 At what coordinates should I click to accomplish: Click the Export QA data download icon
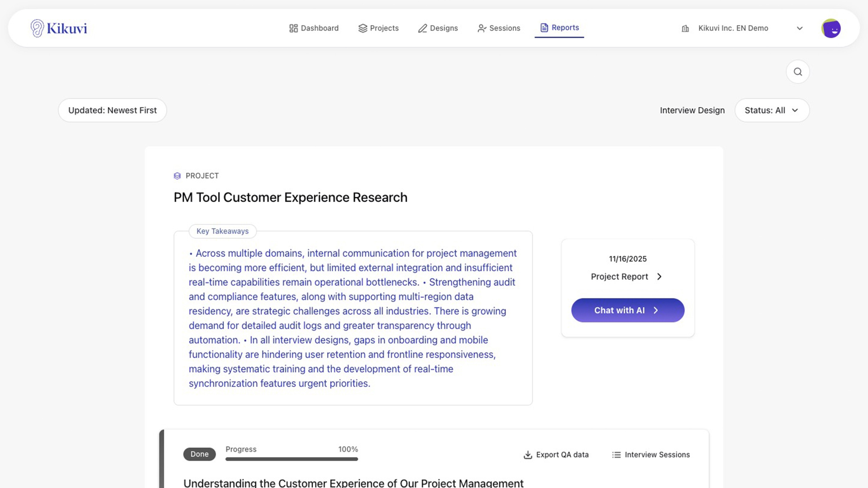click(x=528, y=455)
